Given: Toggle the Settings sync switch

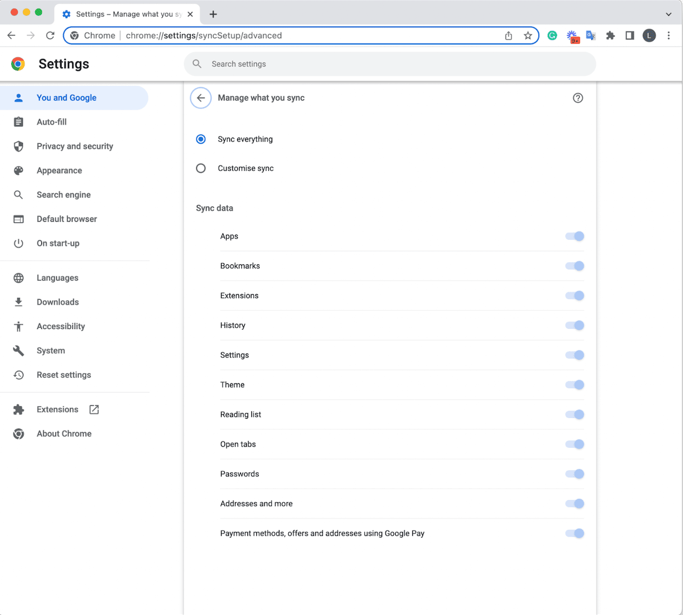Looking at the screenshot, I should click(575, 355).
